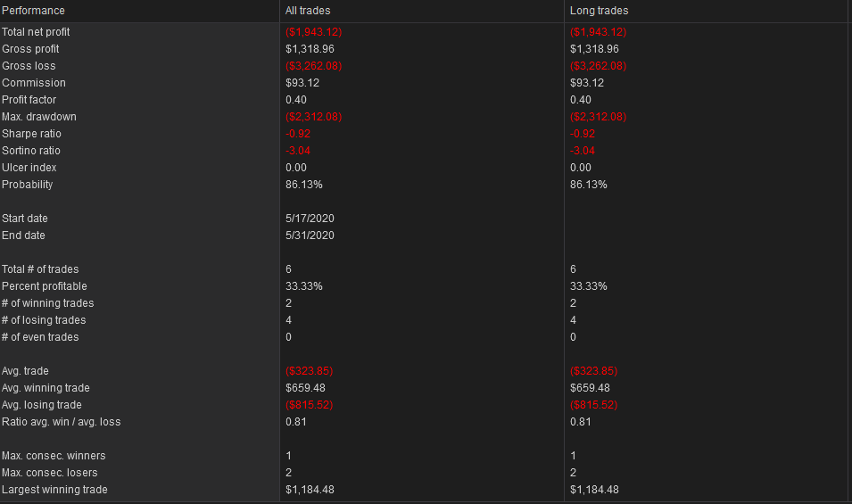Click the End date 5/31/2020 value

pos(310,235)
